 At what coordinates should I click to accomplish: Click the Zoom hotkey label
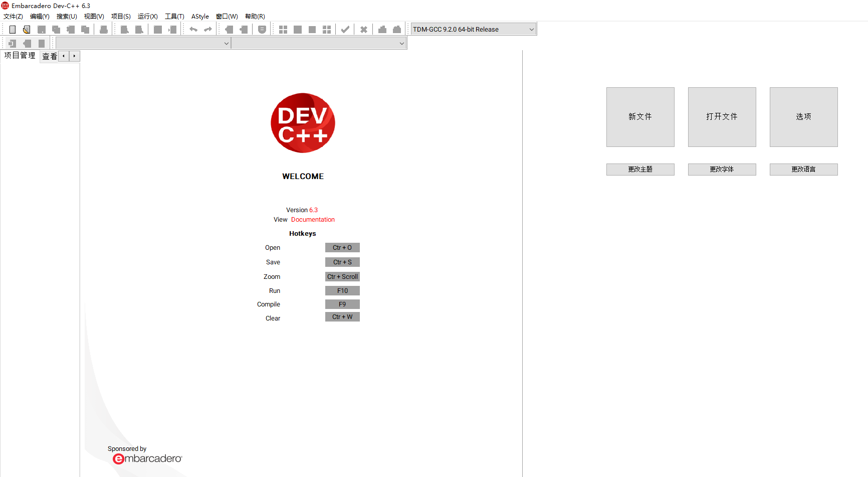click(272, 277)
